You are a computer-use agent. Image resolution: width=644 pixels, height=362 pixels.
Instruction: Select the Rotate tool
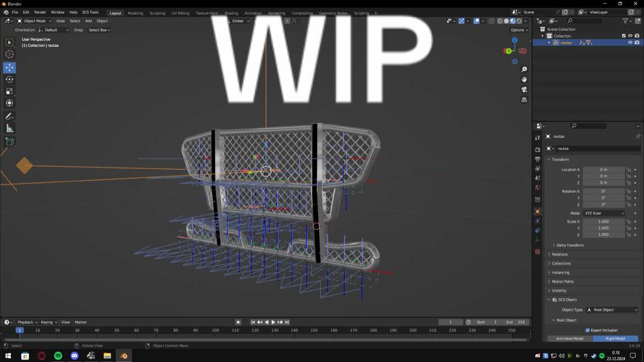[9, 79]
